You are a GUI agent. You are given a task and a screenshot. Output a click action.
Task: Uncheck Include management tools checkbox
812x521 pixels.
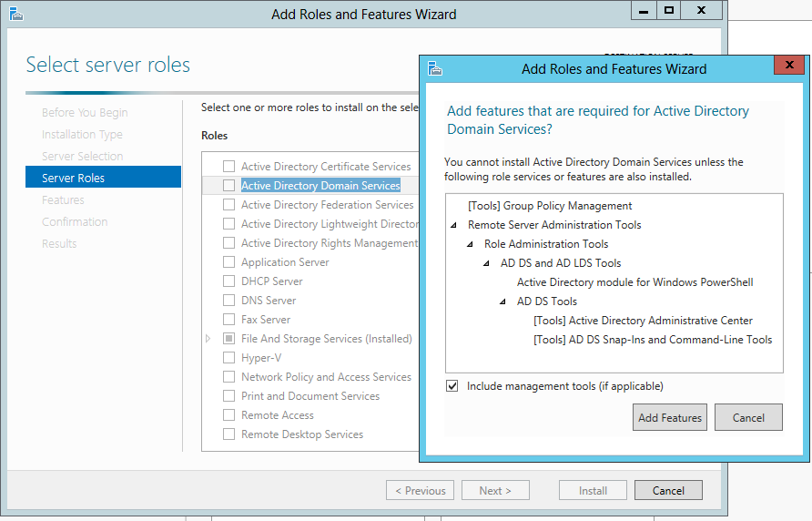coord(452,386)
